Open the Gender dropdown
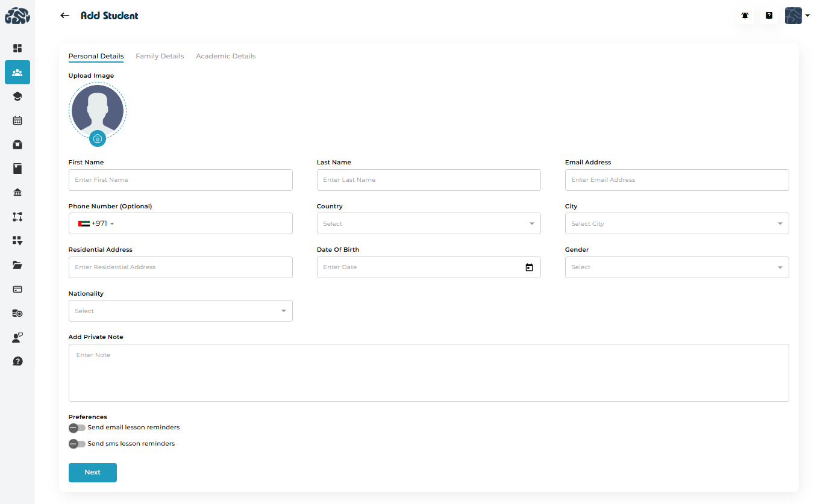 677,267
